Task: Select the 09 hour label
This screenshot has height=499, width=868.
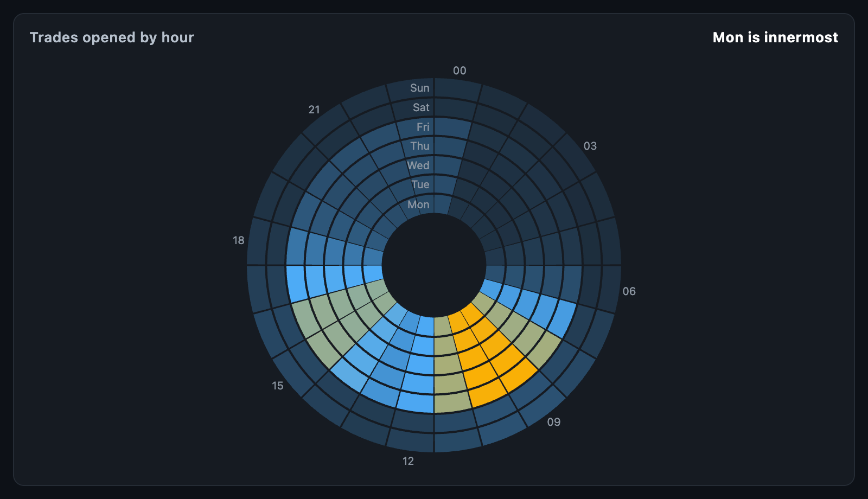Action: pyautogui.click(x=554, y=422)
